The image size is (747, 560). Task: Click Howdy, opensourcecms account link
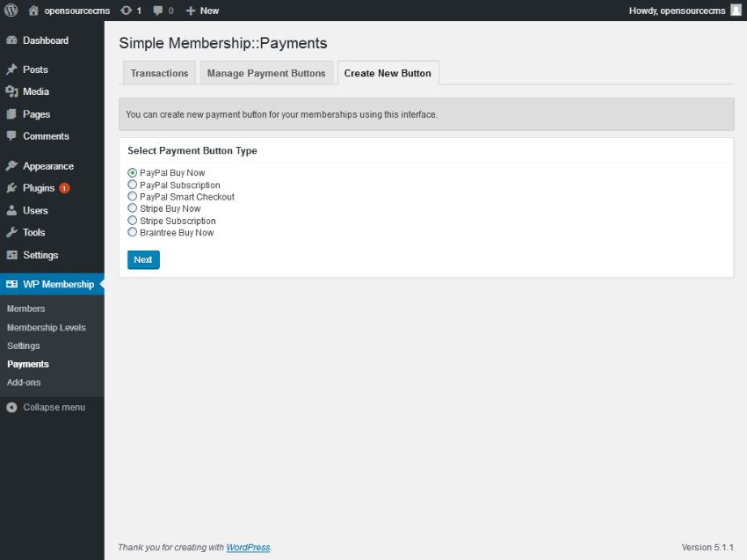[677, 11]
